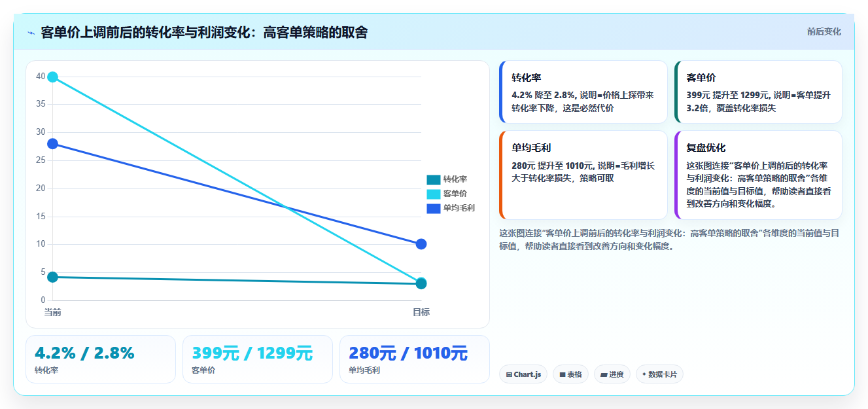
Task: Click the 单均毛利 label under 280元 / 1010元
Action: tap(364, 370)
